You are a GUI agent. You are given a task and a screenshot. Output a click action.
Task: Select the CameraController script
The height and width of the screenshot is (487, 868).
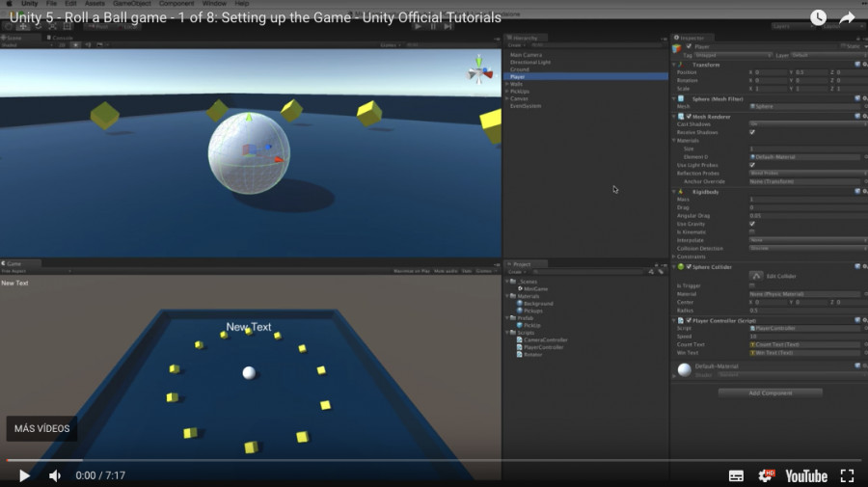[x=542, y=339]
